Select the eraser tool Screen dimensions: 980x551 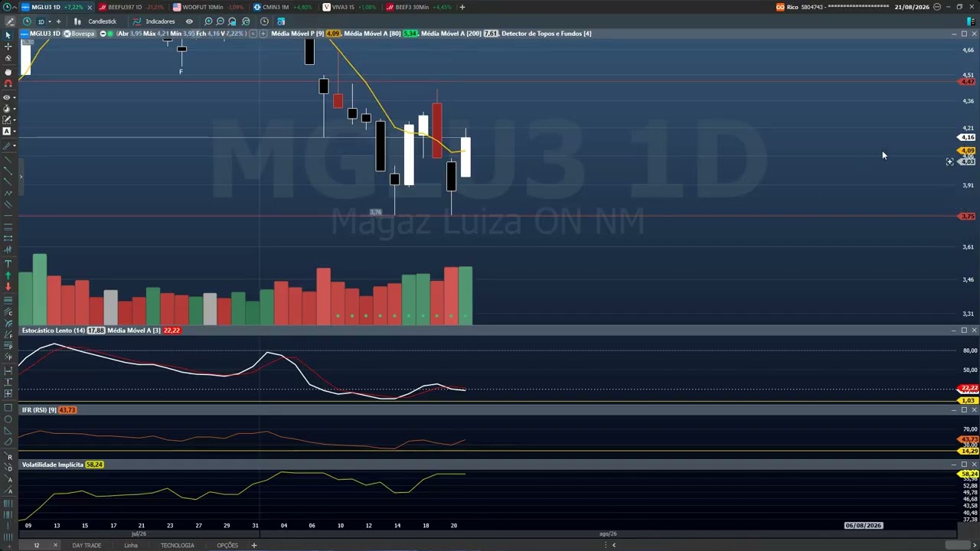(x=8, y=58)
